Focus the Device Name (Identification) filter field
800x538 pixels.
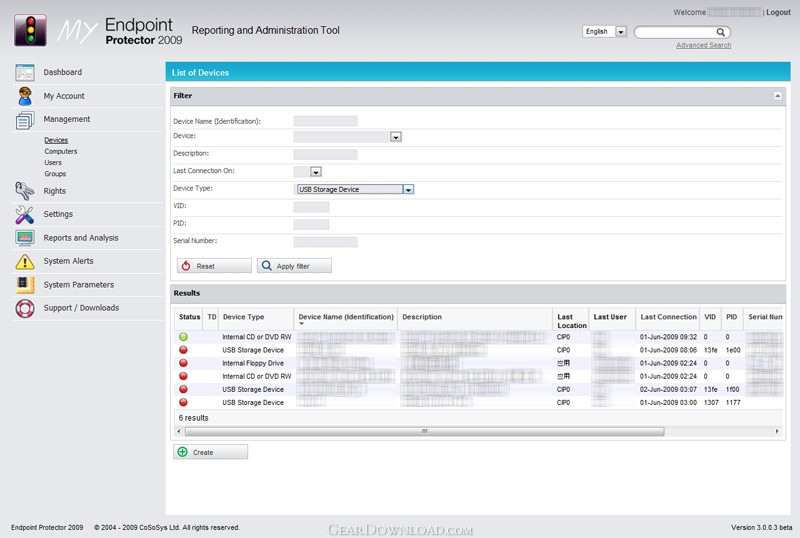point(326,121)
